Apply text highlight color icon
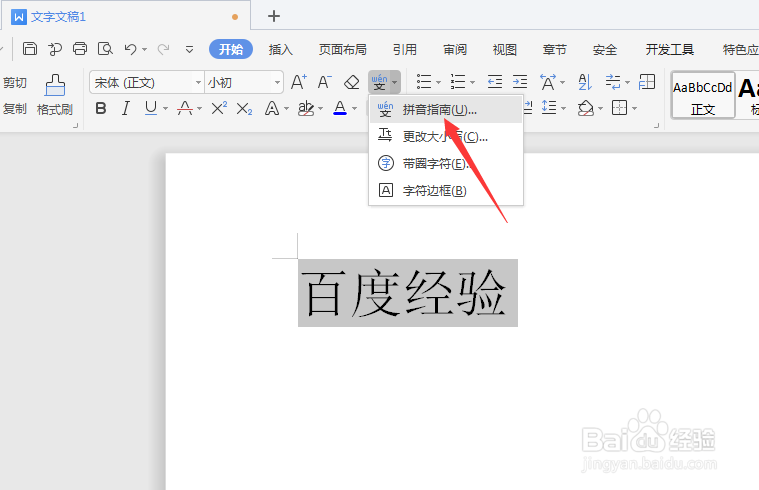 (306, 108)
